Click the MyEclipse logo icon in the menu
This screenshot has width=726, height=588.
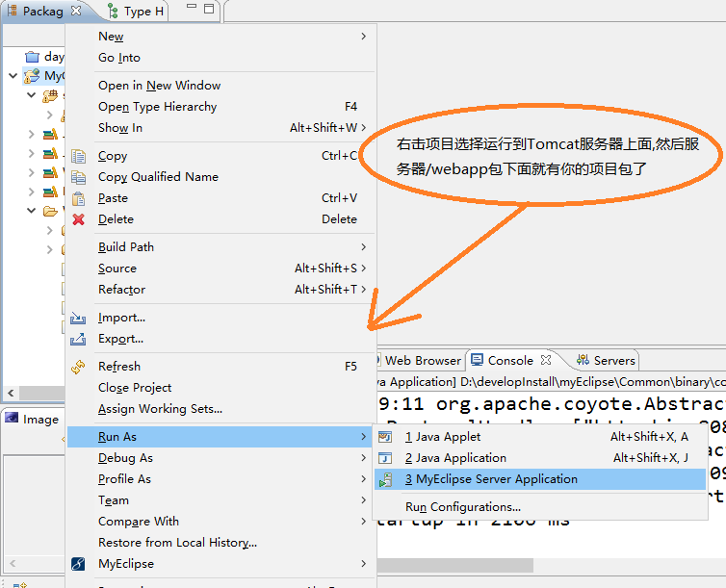click(78, 564)
